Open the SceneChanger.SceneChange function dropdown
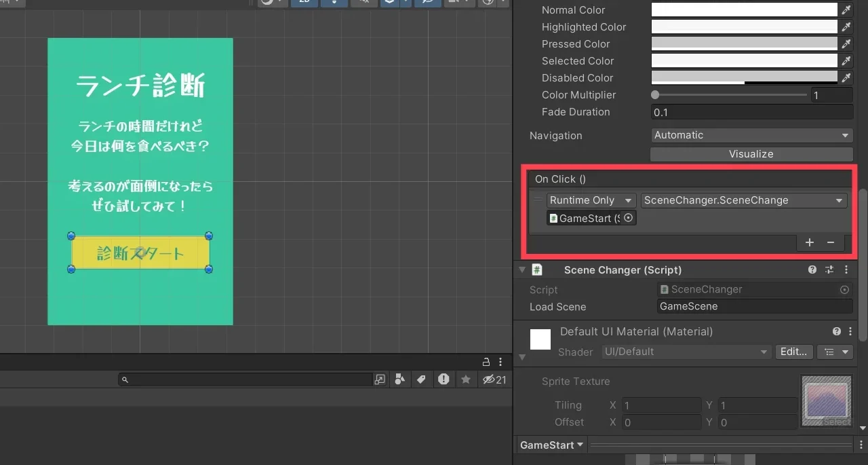The image size is (868, 465). pyautogui.click(x=744, y=200)
